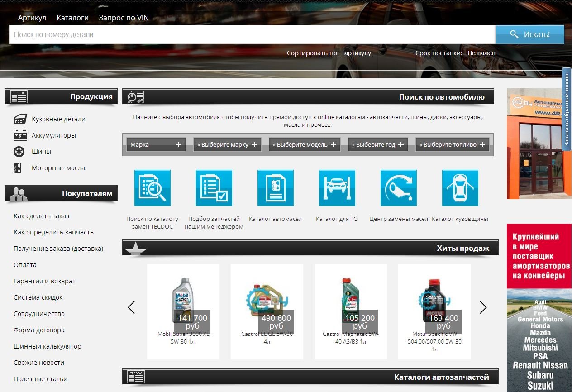Open Как сделать заказ page
The width and height of the screenshot is (572, 392).
coord(42,216)
